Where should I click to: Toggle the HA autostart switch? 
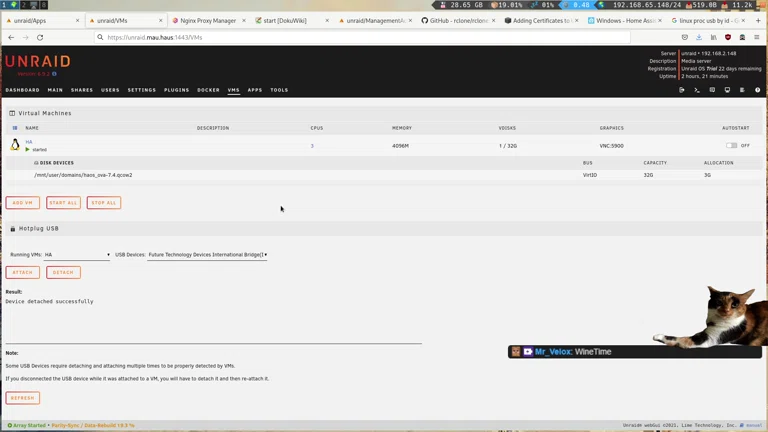click(x=731, y=145)
